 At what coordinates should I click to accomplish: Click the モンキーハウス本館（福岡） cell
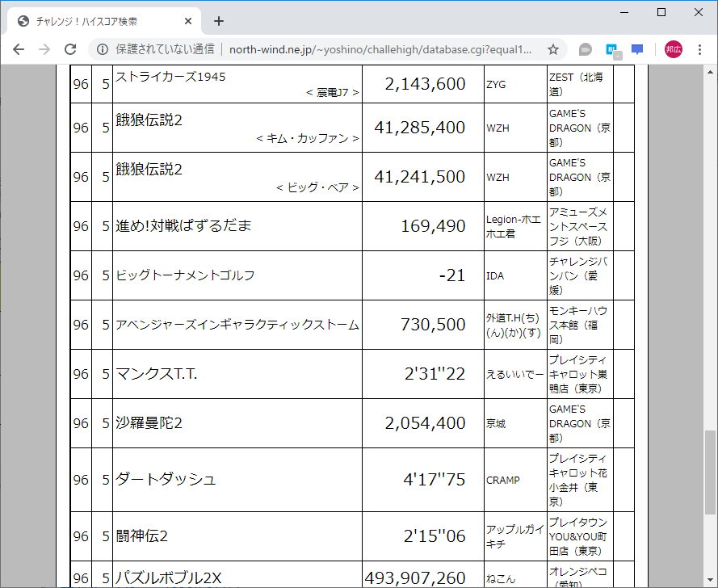(x=580, y=325)
